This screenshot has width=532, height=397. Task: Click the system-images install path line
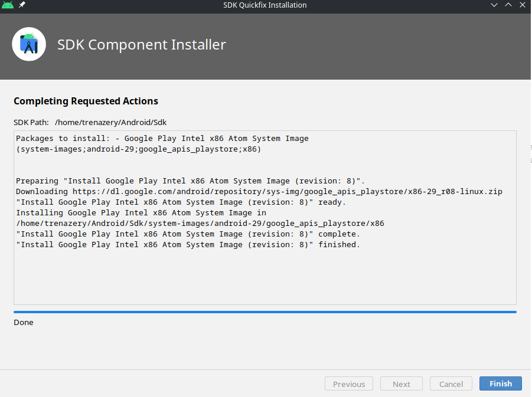200,224
